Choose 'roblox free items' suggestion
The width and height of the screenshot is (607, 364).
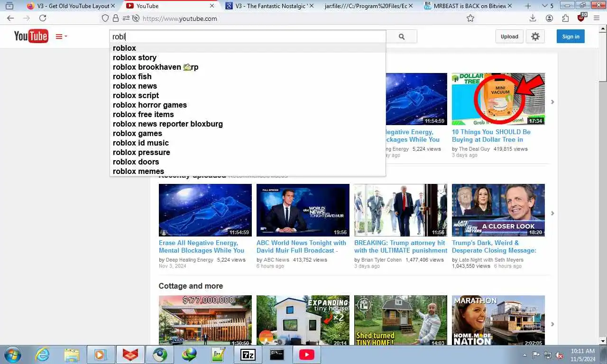point(248,114)
